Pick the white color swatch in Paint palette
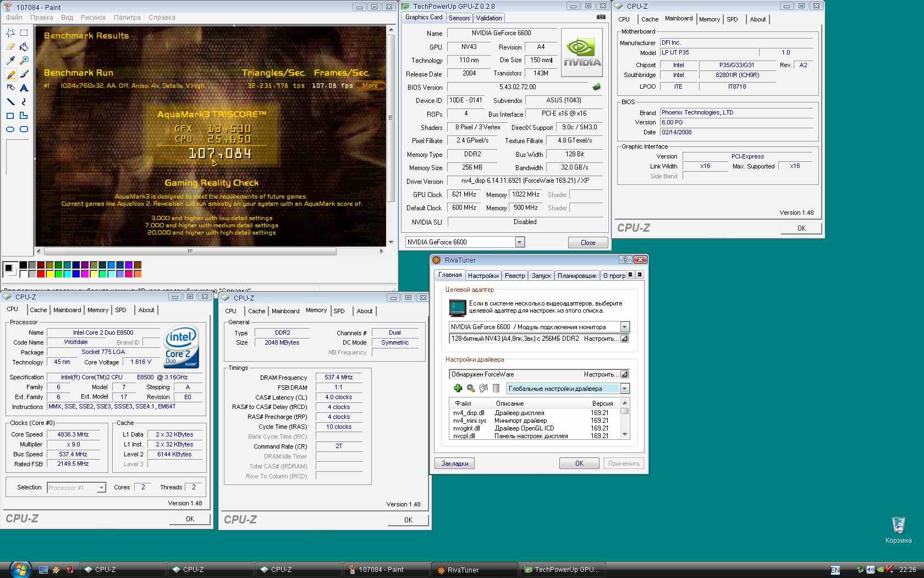924x578 pixels. (x=24, y=274)
